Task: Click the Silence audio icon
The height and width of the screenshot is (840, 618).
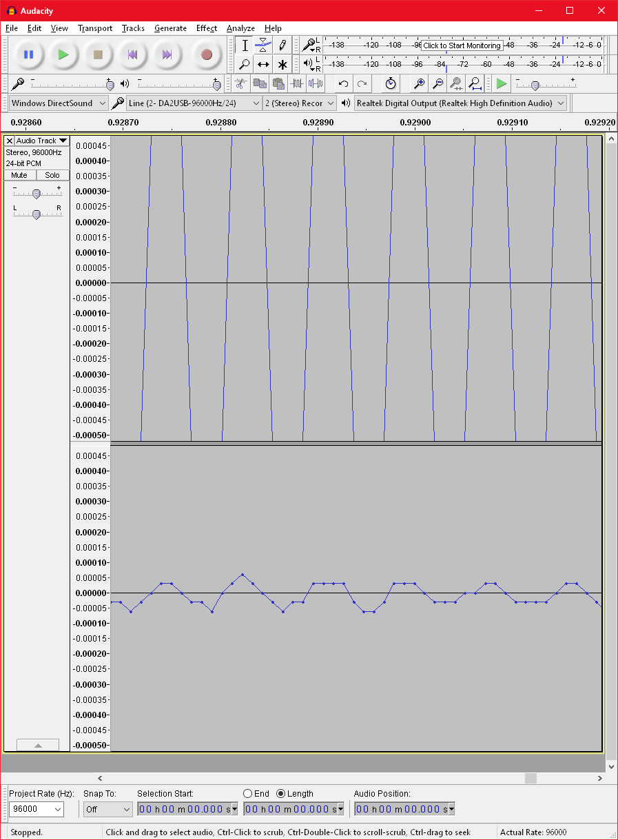Action: click(316, 83)
